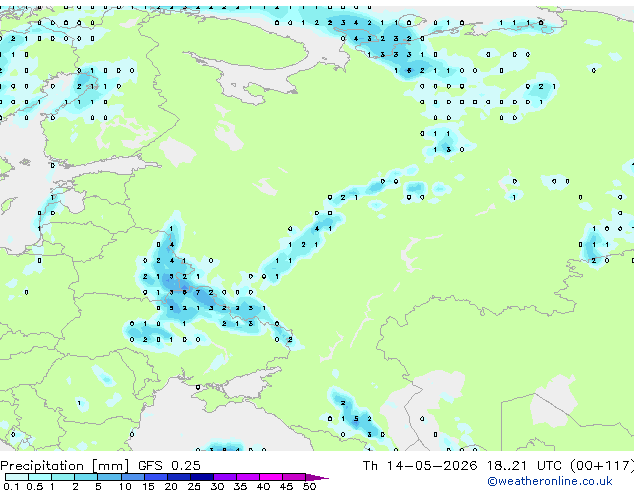This screenshot has height=490, width=634.
Task: Click the legend label '25'
Action: pos(194,486)
